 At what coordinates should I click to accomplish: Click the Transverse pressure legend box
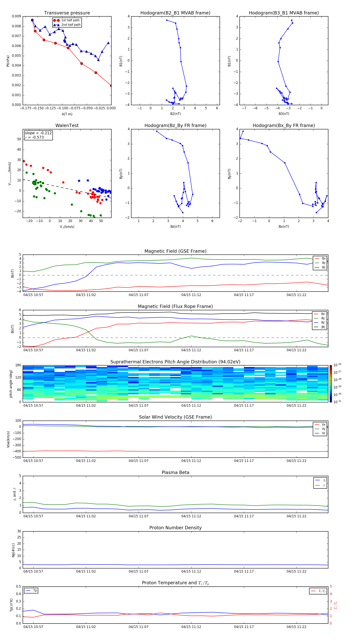(67, 22)
